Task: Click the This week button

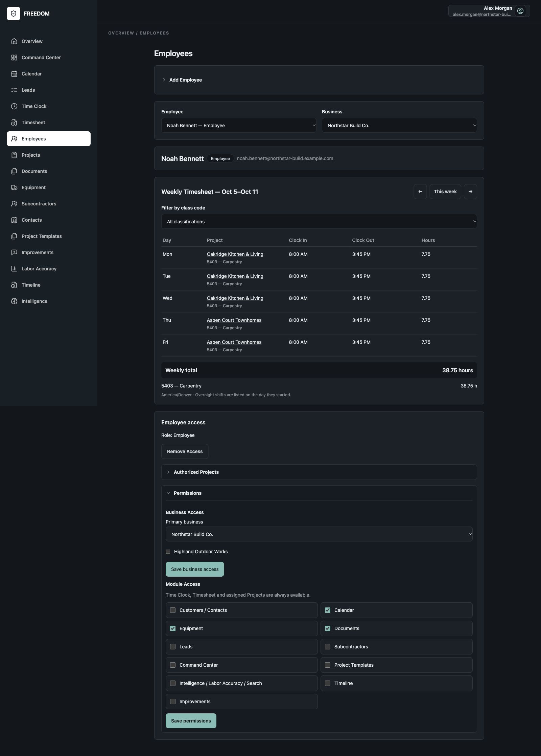Action: [445, 192]
